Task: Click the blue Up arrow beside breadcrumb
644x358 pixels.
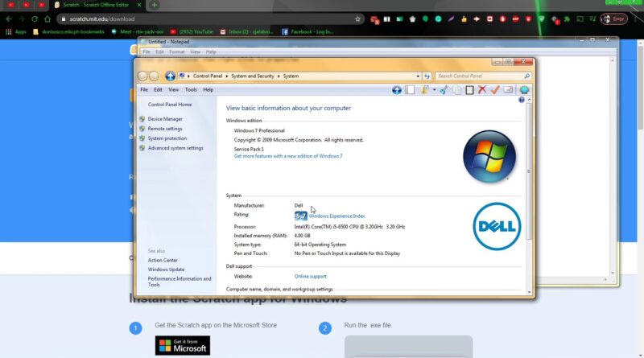Action: pos(170,76)
